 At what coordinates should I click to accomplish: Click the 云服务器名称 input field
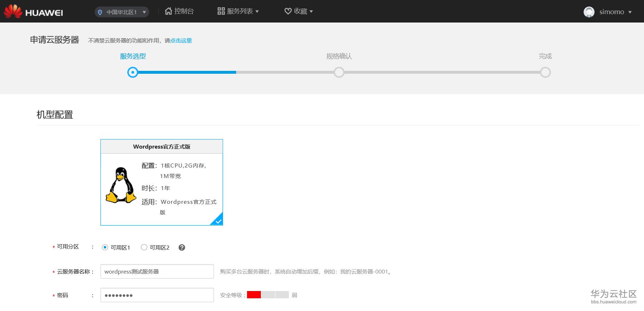point(157,271)
